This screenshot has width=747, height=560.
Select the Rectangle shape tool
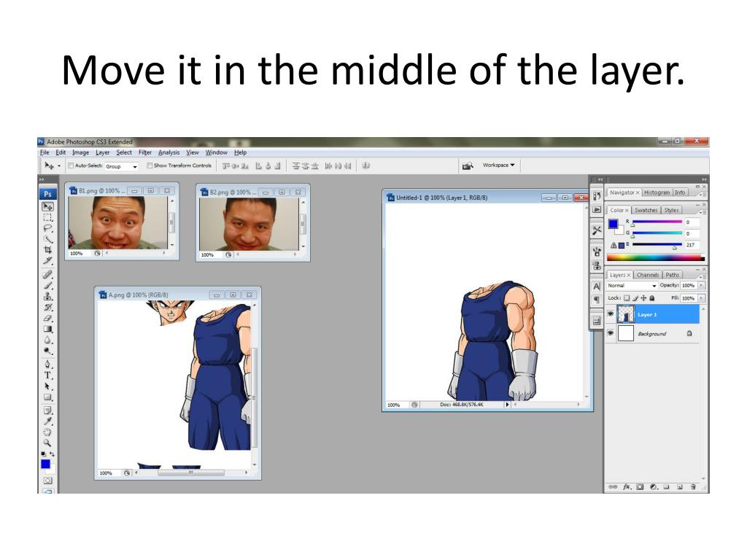tap(47, 397)
